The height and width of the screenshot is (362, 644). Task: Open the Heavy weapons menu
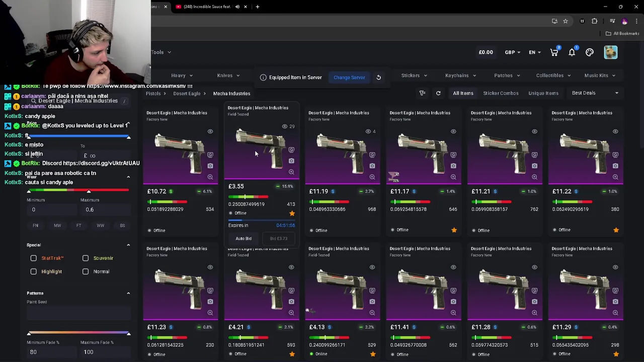[182, 75]
